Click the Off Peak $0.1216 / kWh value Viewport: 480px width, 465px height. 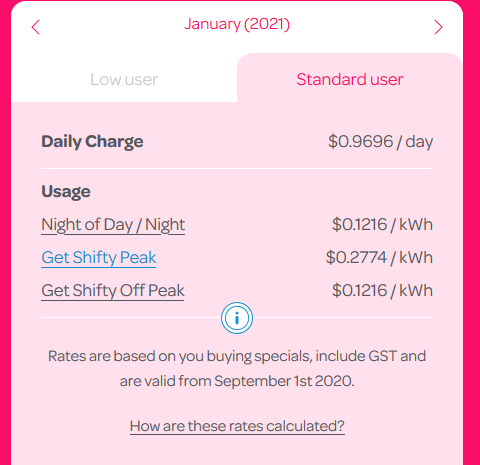tap(382, 290)
